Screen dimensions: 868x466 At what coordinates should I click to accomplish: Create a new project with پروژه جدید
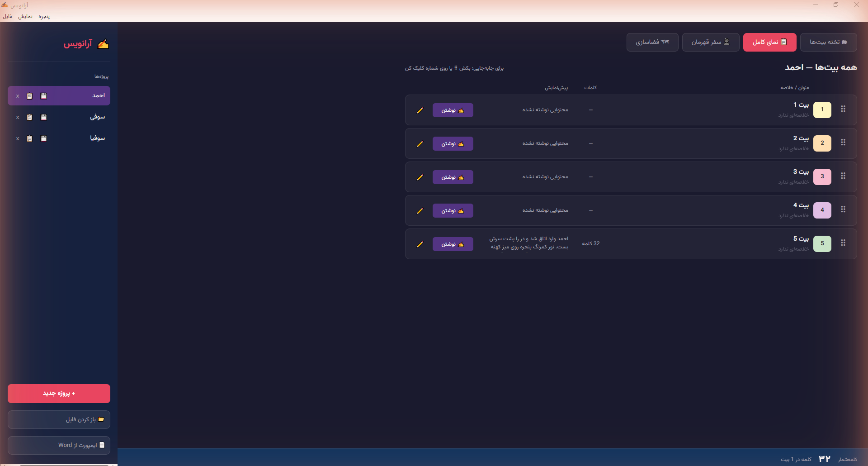(x=59, y=394)
